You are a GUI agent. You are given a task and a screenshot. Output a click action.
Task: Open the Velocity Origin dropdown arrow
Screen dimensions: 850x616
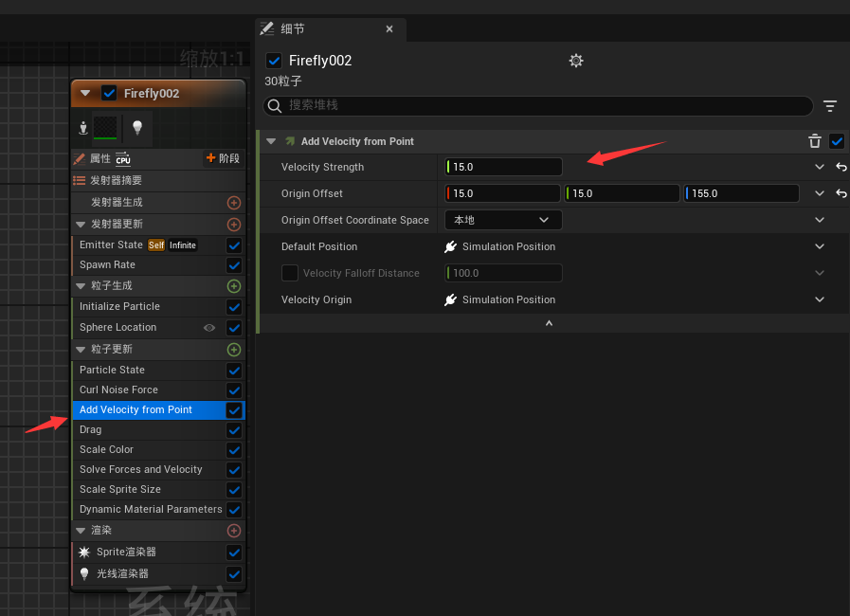tap(819, 299)
